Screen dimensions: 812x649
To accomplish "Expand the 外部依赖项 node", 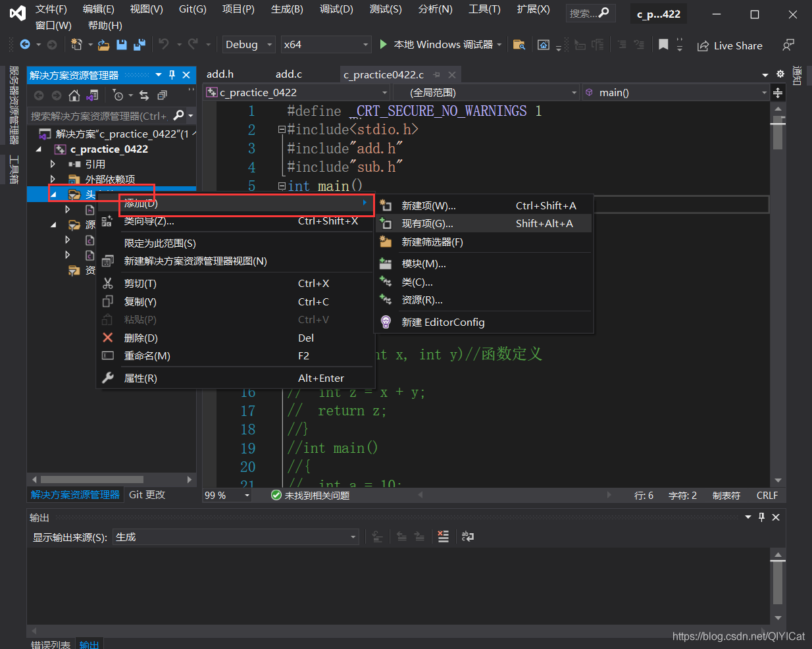I will click(53, 179).
